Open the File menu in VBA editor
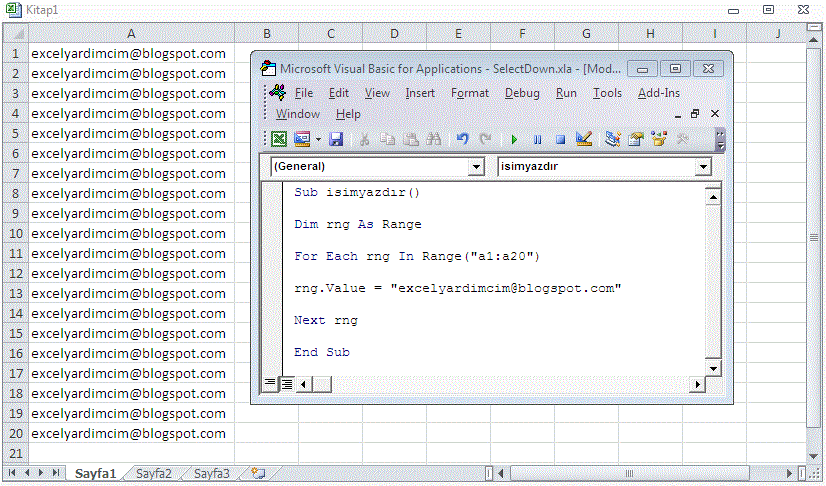 tap(304, 93)
